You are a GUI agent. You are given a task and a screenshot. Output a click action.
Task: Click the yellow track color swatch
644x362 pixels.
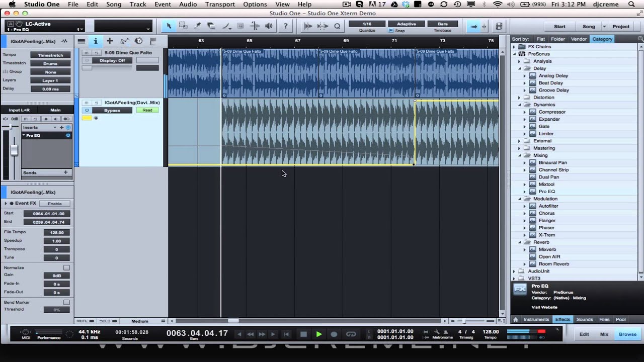click(x=87, y=118)
